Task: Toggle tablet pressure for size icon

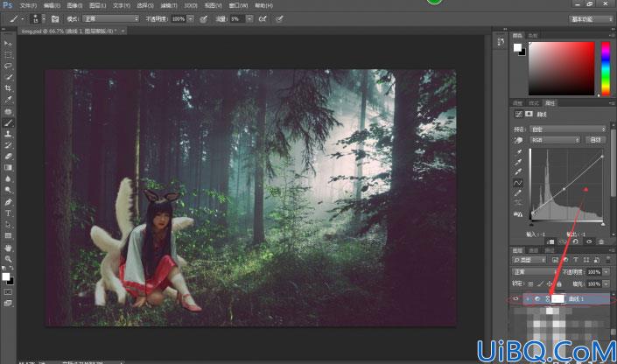Action: 279,19
